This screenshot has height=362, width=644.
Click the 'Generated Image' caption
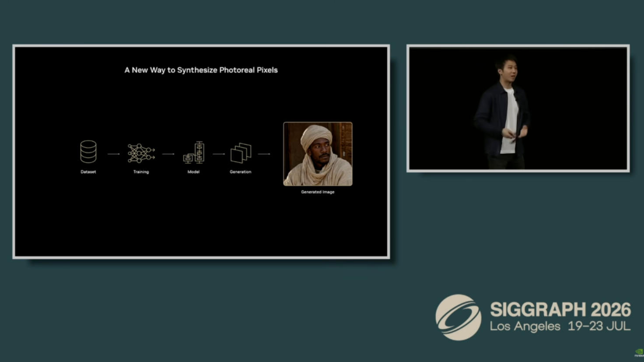tap(318, 192)
